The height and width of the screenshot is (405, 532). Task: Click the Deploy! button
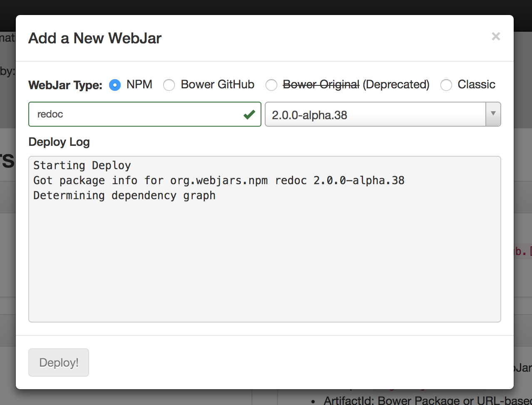pyautogui.click(x=58, y=362)
